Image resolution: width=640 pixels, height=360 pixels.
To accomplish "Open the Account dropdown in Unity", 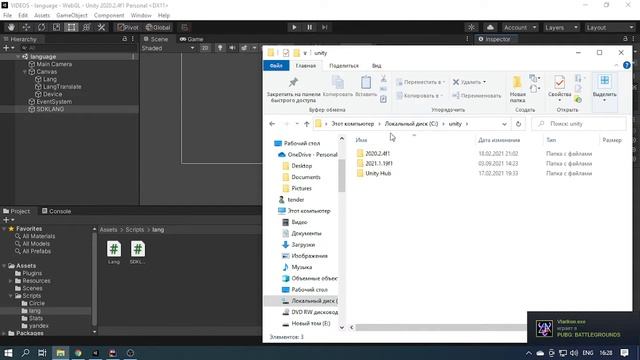I will click(520, 27).
